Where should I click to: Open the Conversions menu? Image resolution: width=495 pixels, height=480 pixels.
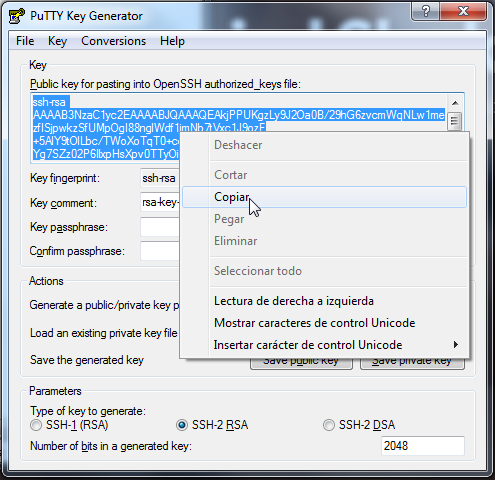(113, 41)
